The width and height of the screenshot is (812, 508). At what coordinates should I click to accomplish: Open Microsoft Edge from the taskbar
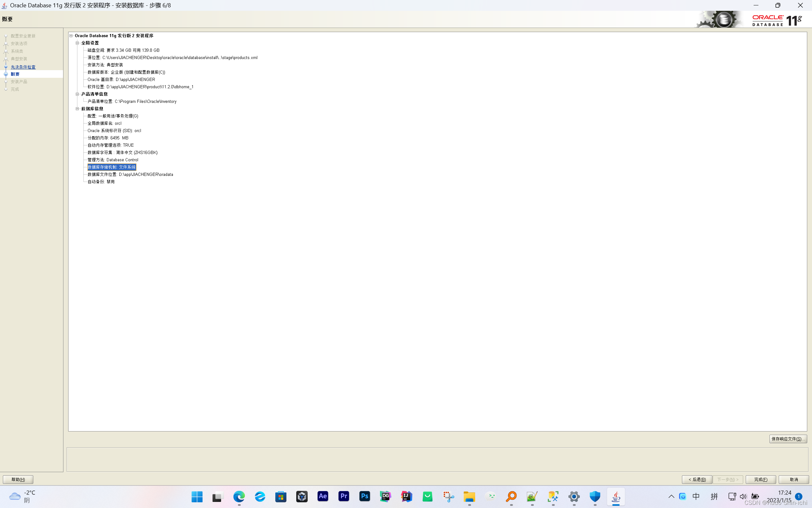pos(239,497)
